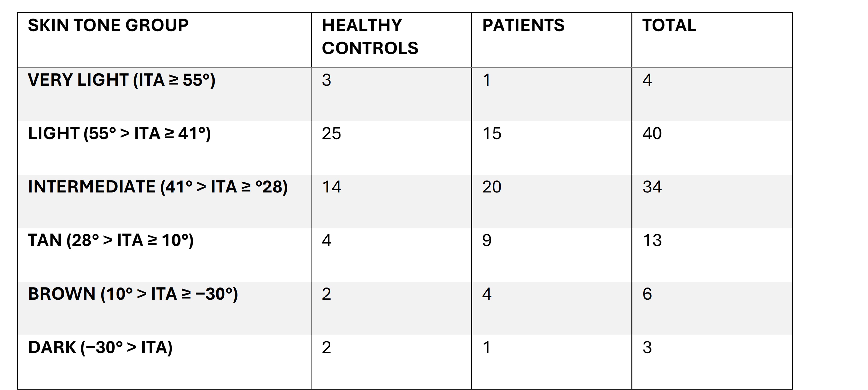The height and width of the screenshot is (390, 868).
Task: Select the TOTAL column header
Action: click(669, 25)
